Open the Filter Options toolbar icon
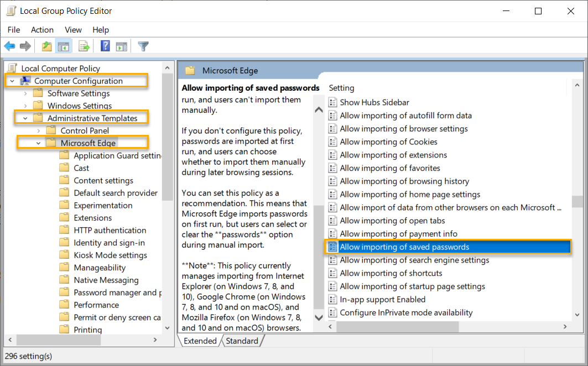This screenshot has width=588, height=366. [143, 46]
